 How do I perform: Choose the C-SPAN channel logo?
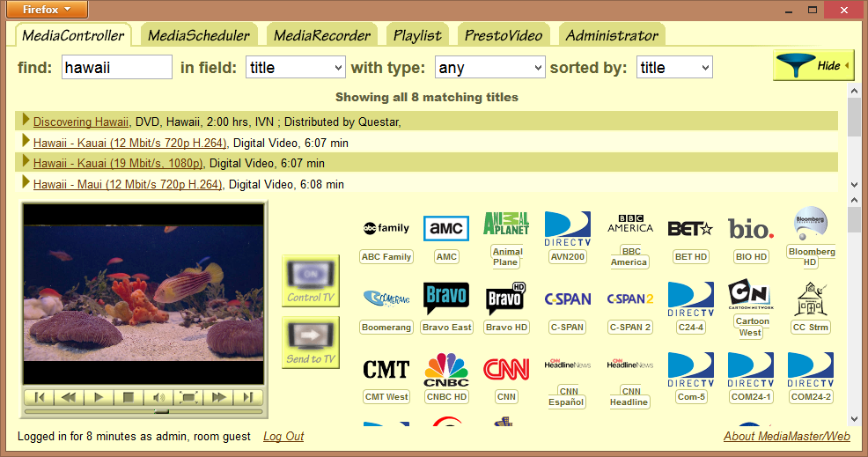(568, 299)
